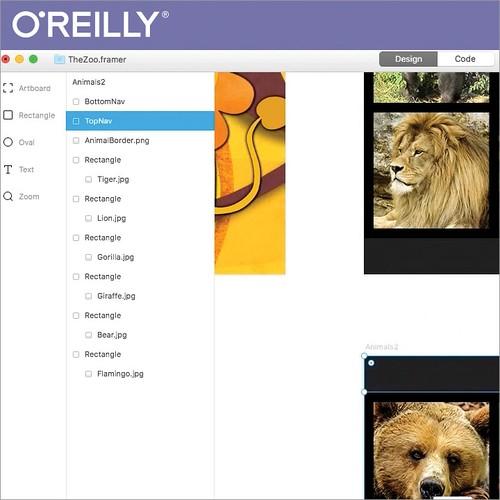Image resolution: width=500 pixels, height=500 pixels.
Task: Select the Oval tool icon
Action: (x=8, y=142)
